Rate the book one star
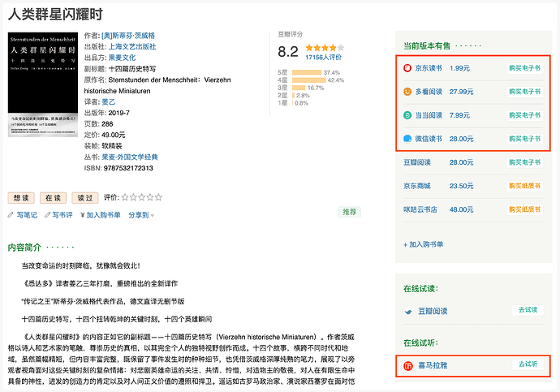Viewport: 560px width, 392px height. [125, 197]
